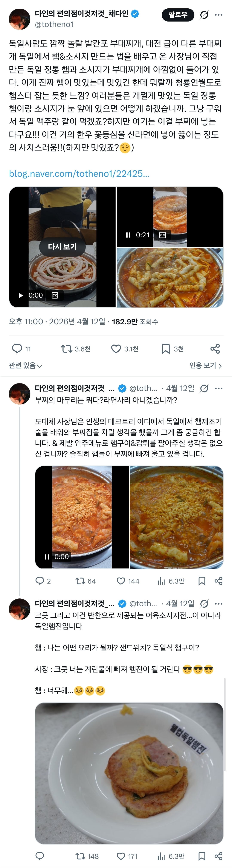Open the bottom-right stew photo thumbnail
232x868 pixels.
170,277
